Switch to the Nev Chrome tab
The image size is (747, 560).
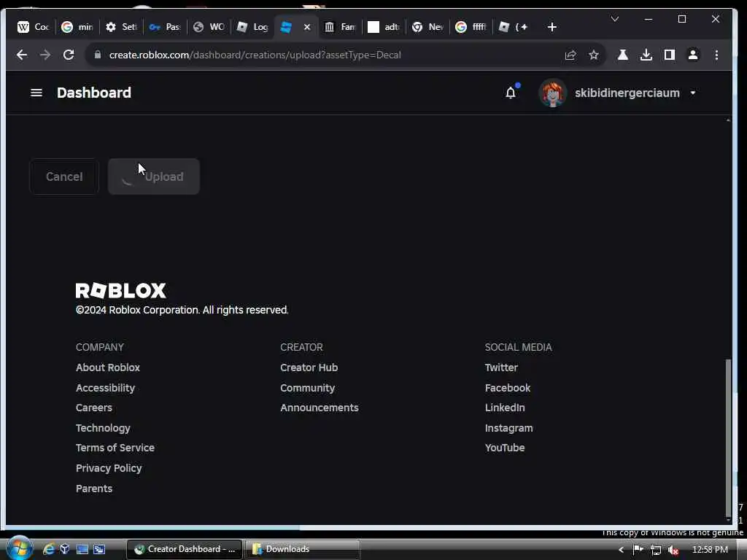[427, 27]
